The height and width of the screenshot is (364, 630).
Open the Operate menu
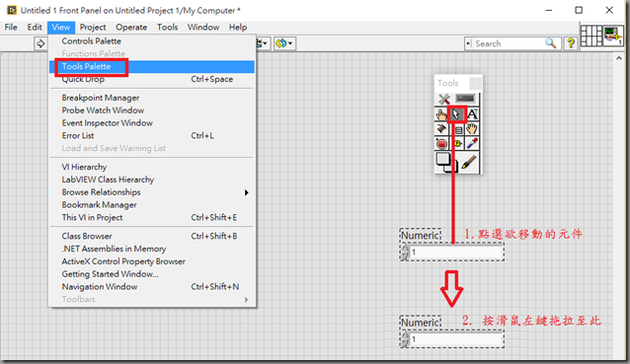click(x=131, y=28)
